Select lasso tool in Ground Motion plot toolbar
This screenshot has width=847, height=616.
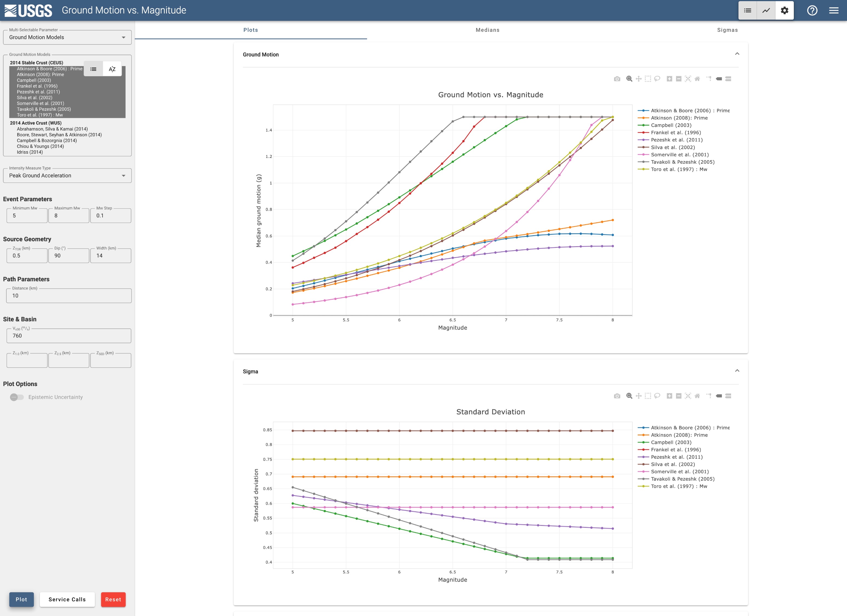tap(657, 79)
